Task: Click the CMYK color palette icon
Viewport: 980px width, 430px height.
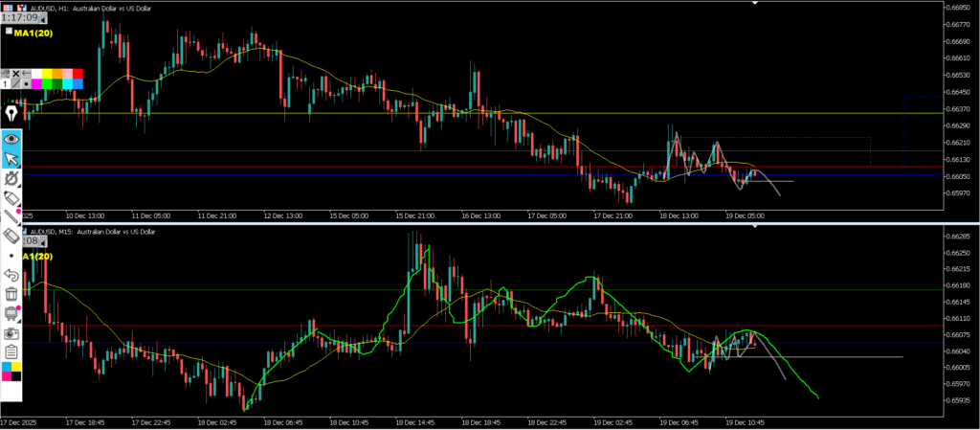Action: 12,372
